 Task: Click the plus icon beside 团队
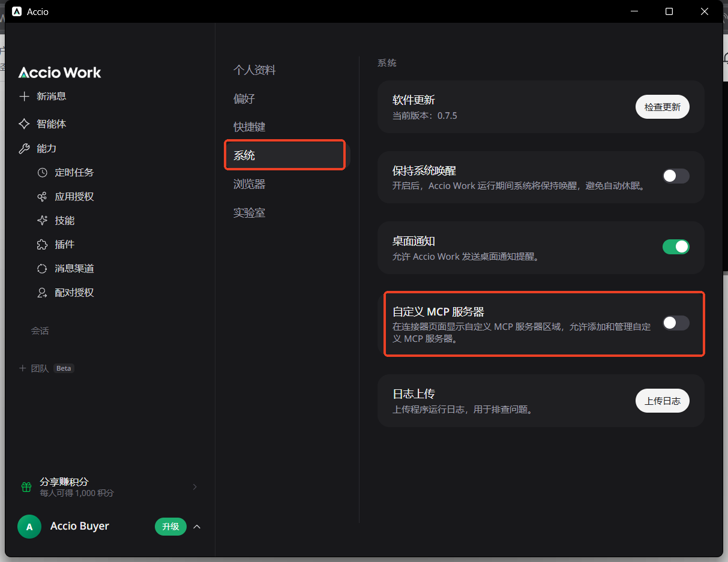pos(23,368)
